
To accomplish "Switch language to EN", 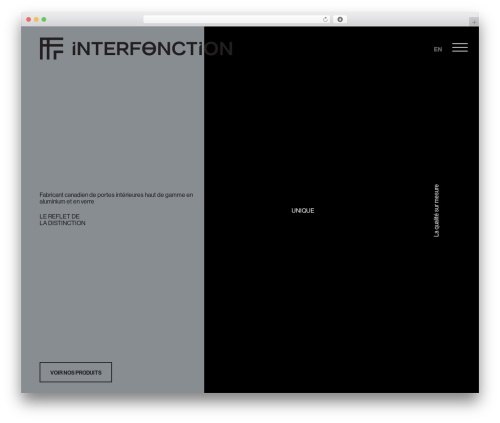I will (x=438, y=49).
